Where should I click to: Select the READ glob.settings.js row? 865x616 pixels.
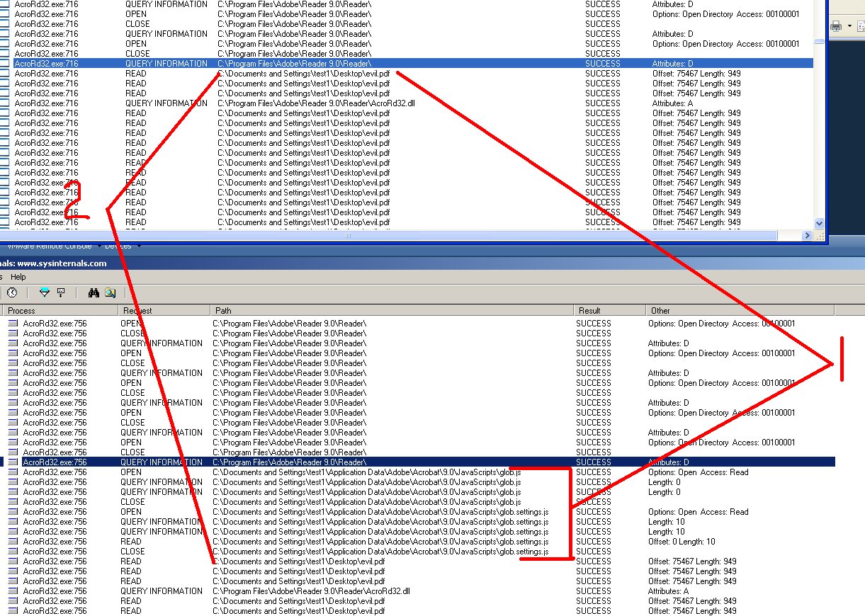419,542
